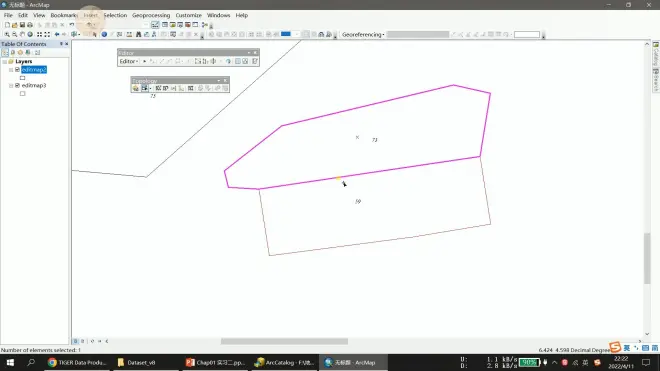This screenshot has width=660, height=371.
Task: Open the Geoprocessing menu
Action: click(151, 15)
